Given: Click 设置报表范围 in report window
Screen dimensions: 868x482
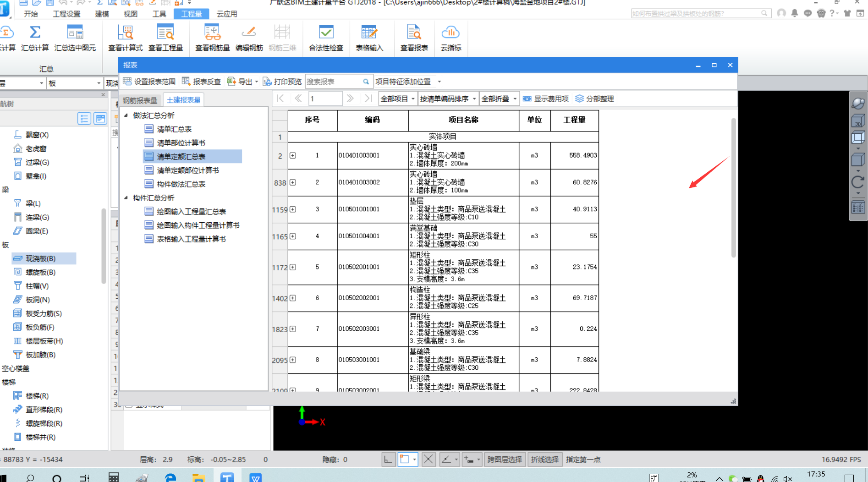Looking at the screenshot, I should coord(149,82).
